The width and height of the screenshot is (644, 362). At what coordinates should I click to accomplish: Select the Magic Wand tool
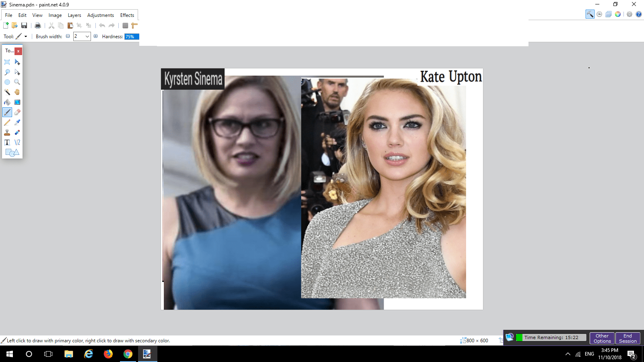click(7, 92)
